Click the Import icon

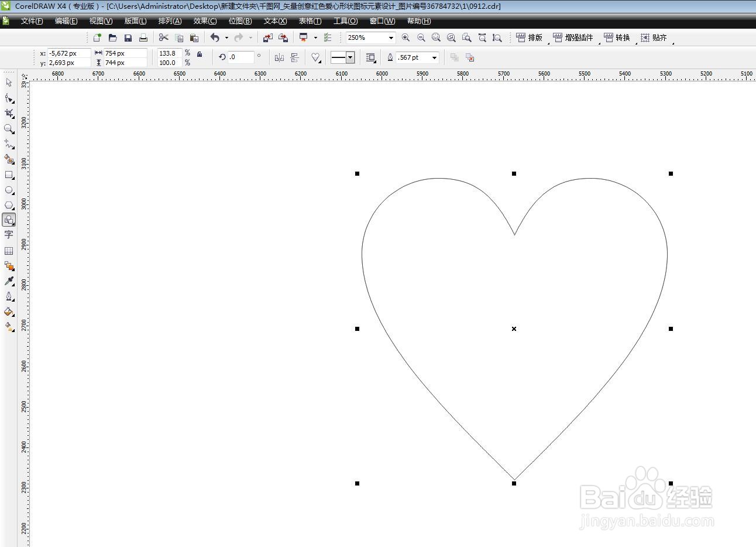267,37
